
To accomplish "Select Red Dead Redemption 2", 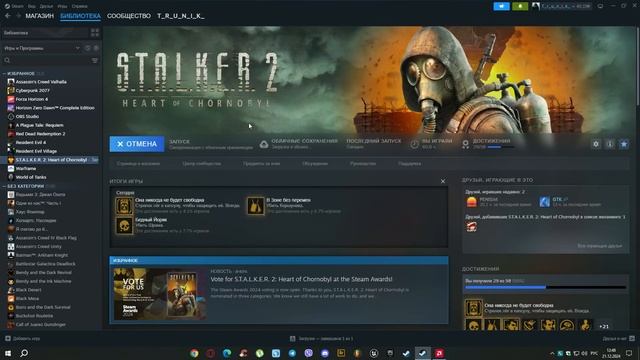I will [x=40, y=134].
